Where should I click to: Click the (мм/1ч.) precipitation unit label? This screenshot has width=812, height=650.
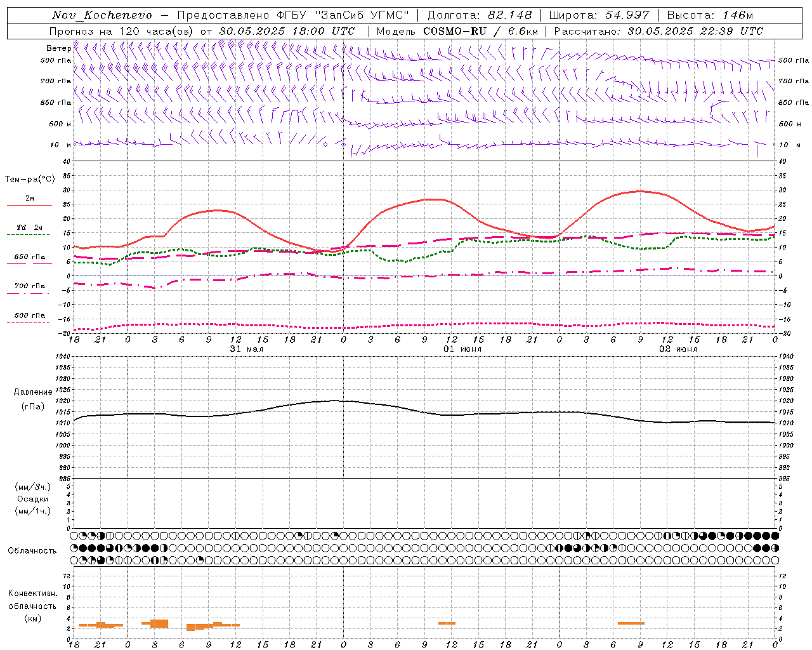pos(33,511)
